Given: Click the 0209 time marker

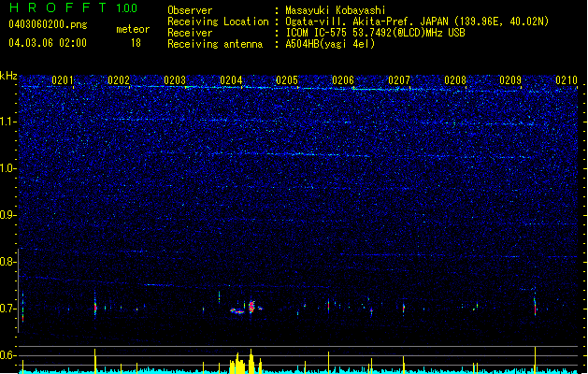Looking at the screenshot, I should point(510,80).
